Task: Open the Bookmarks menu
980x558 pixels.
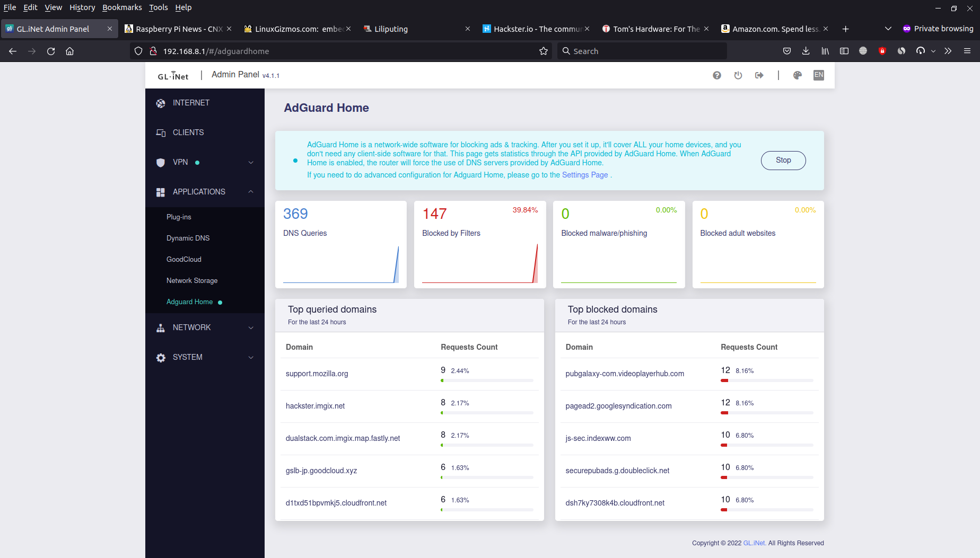Action: 122,7
